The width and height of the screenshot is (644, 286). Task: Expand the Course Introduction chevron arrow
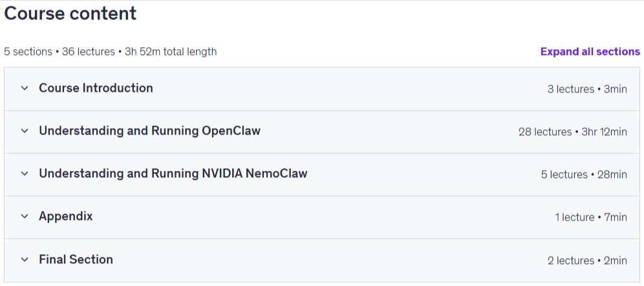(25, 88)
